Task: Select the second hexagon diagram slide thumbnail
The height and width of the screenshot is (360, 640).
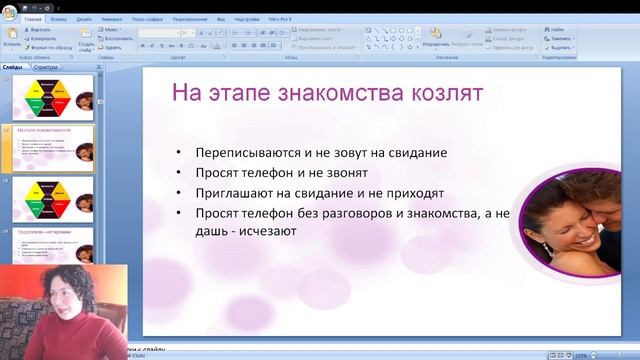Action: [x=53, y=199]
